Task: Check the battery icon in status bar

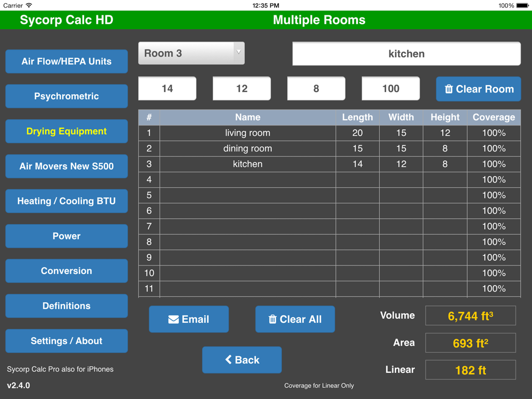Action: tap(522, 5)
